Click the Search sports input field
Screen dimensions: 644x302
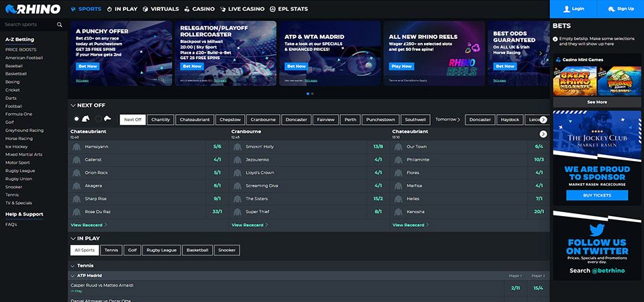[x=30, y=25]
